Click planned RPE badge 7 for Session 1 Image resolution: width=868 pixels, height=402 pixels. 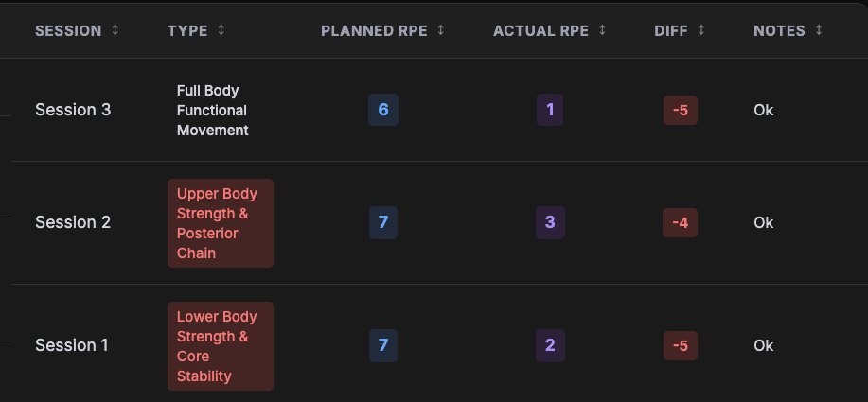pos(383,345)
